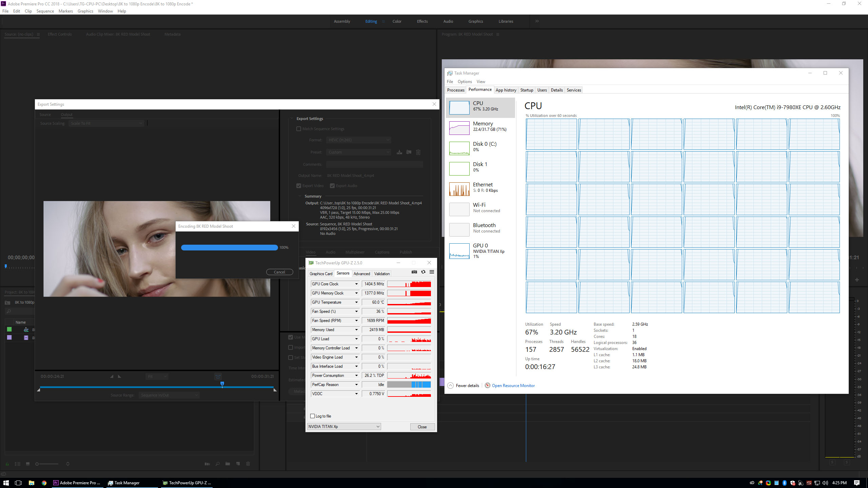
Task: Open Source panel hamburger menu icon
Action: click(38, 34)
